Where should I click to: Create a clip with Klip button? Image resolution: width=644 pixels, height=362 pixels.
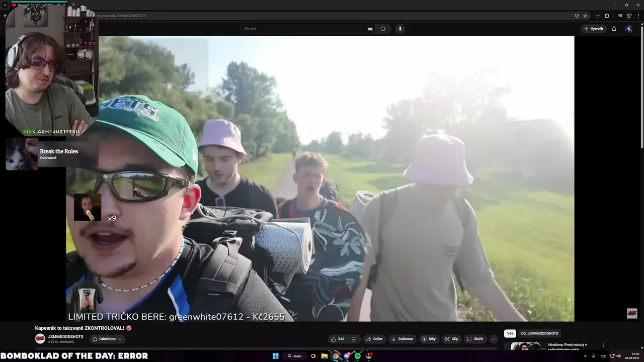coord(451,339)
